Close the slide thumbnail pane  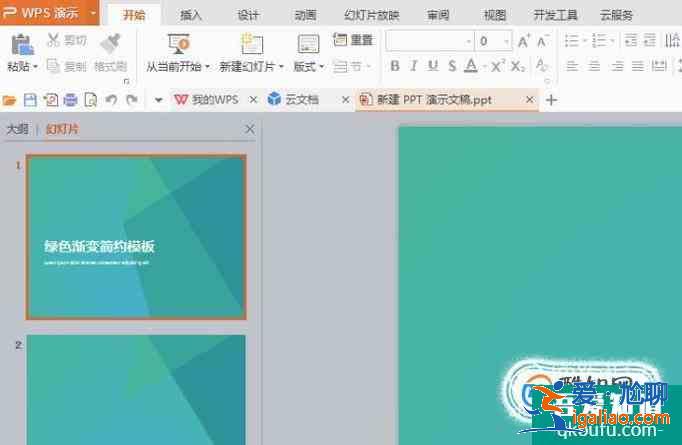(x=250, y=129)
